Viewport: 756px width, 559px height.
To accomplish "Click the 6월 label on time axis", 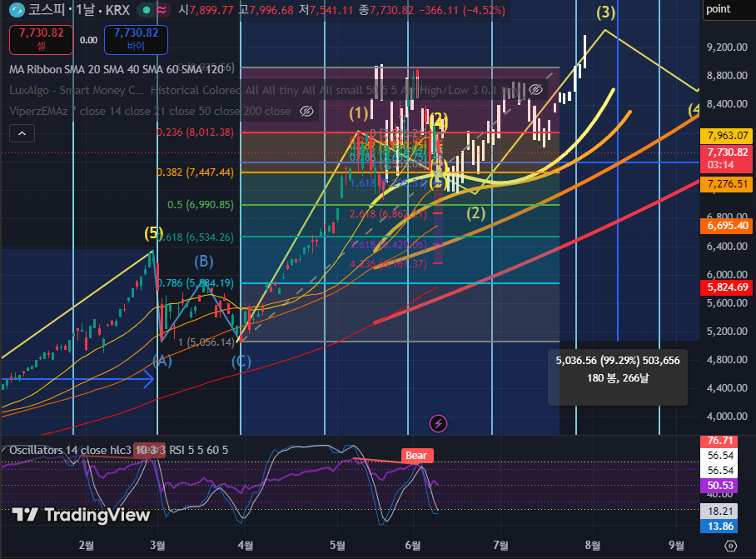I will (x=413, y=546).
